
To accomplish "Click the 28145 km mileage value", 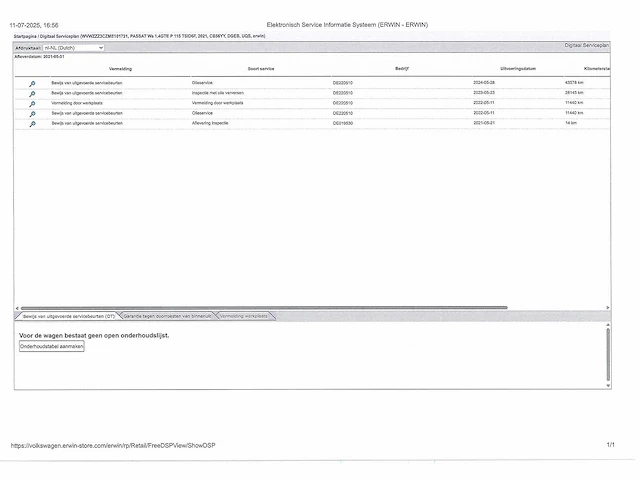I will (574, 93).
